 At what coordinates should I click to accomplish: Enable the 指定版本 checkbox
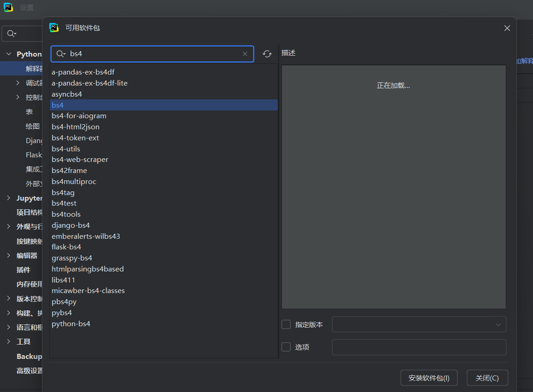coord(286,324)
